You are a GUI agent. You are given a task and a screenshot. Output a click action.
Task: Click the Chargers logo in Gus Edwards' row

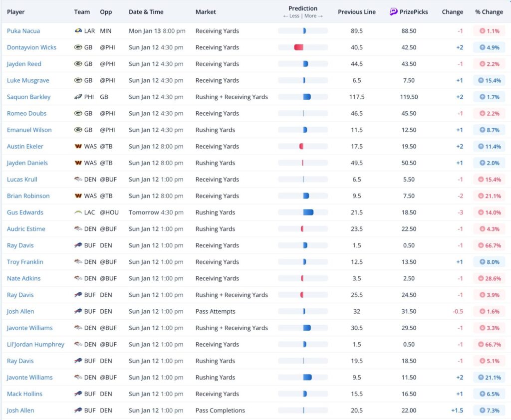[x=78, y=212]
